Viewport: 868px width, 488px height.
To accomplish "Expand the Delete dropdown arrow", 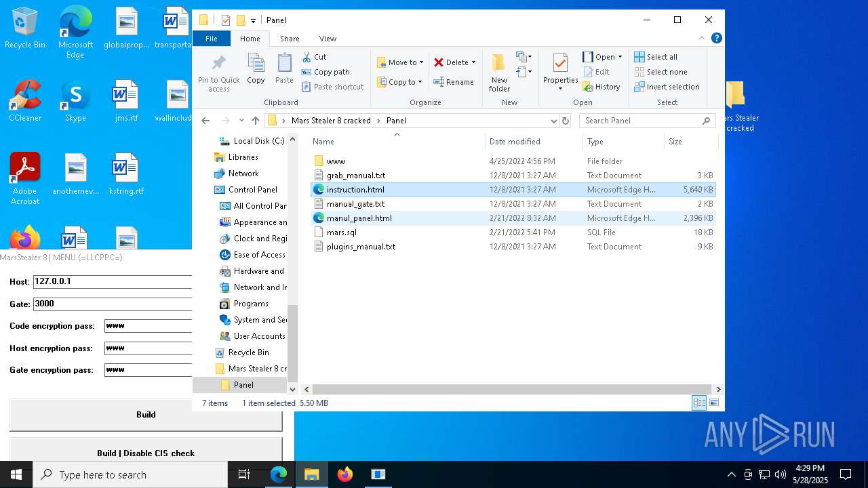I will point(473,62).
